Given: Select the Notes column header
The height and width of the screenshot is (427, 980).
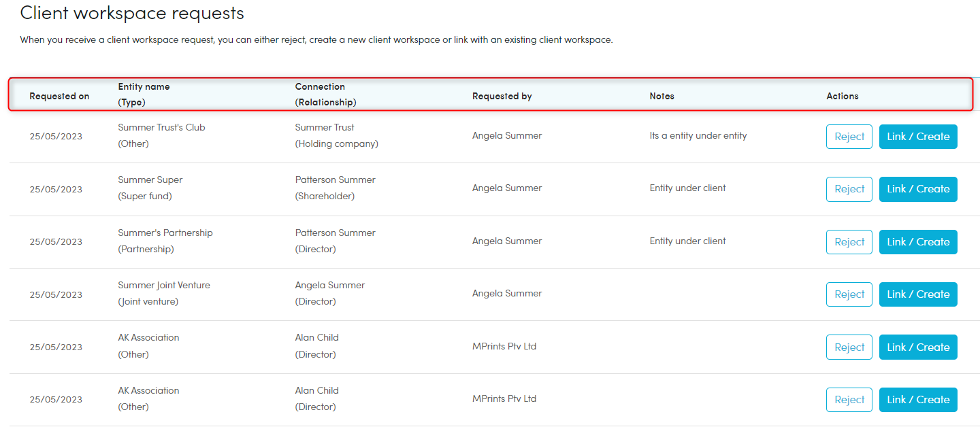Looking at the screenshot, I should tap(661, 96).
